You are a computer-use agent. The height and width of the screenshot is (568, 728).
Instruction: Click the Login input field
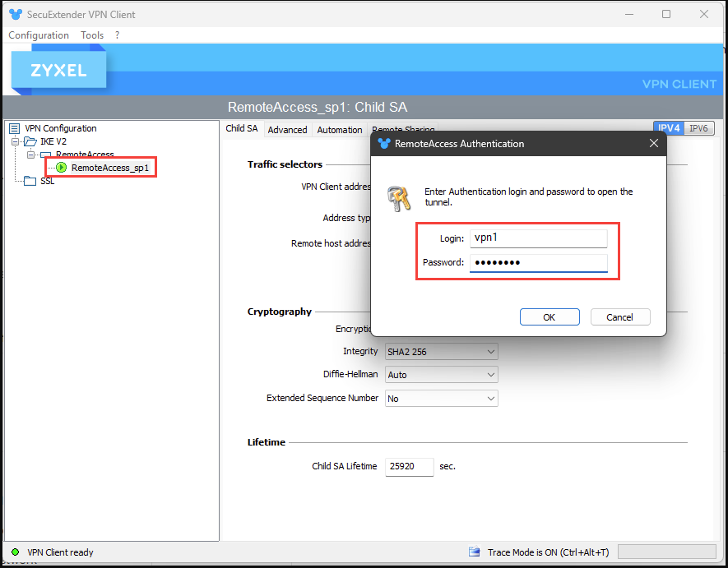538,238
